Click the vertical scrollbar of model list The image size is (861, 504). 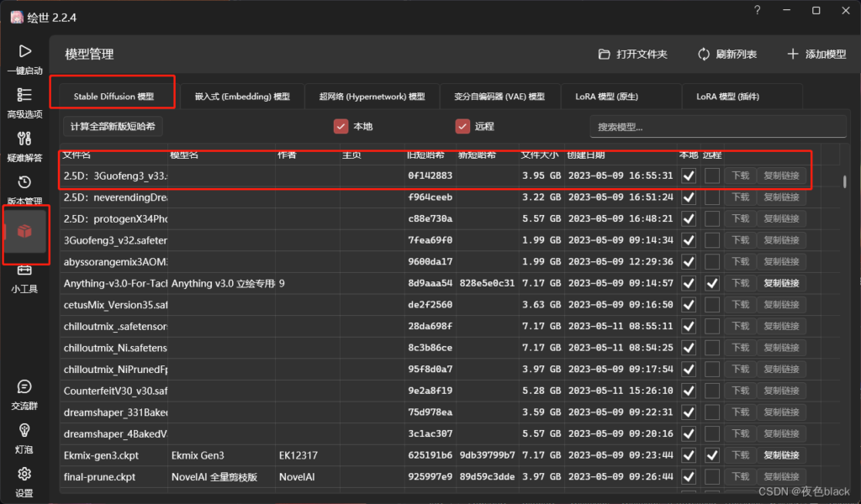click(x=844, y=181)
